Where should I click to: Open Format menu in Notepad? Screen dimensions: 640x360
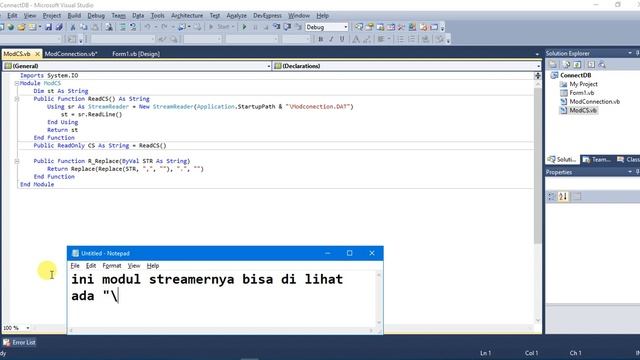[112, 266]
